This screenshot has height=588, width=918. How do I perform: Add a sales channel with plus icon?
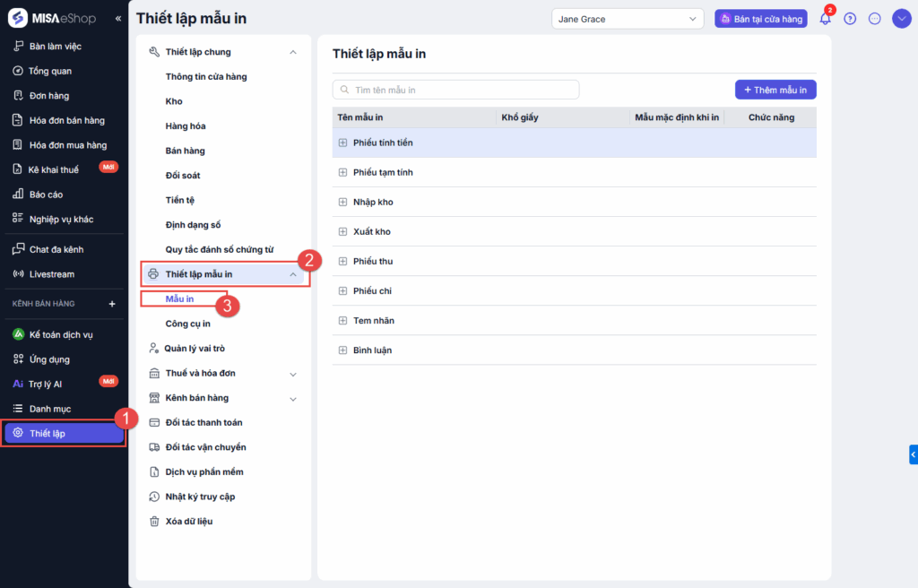tap(112, 304)
